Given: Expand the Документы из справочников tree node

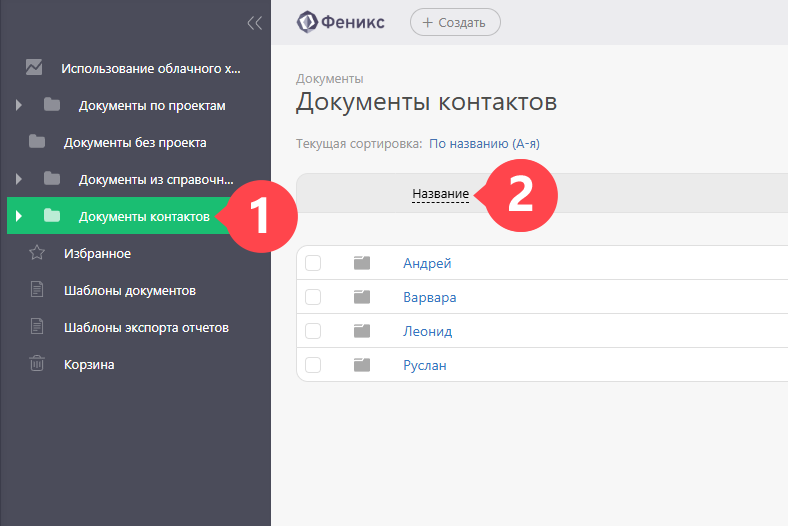Looking at the screenshot, I should pos(19,179).
